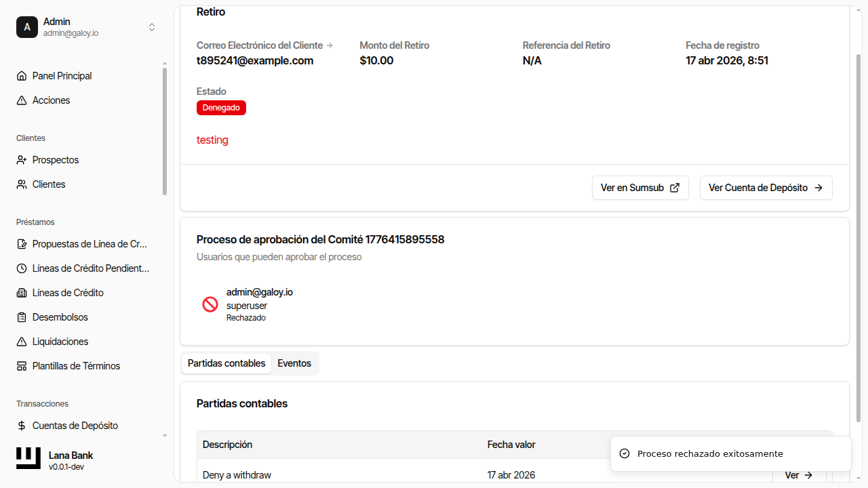Image resolution: width=868 pixels, height=488 pixels.
Task: Click Ver Cuenta de Depósito button
Action: pos(766,188)
